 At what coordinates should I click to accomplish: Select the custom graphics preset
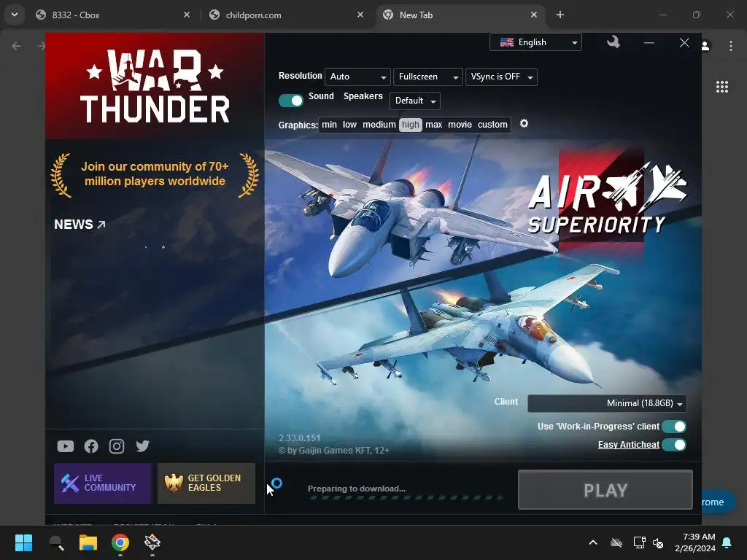click(492, 125)
